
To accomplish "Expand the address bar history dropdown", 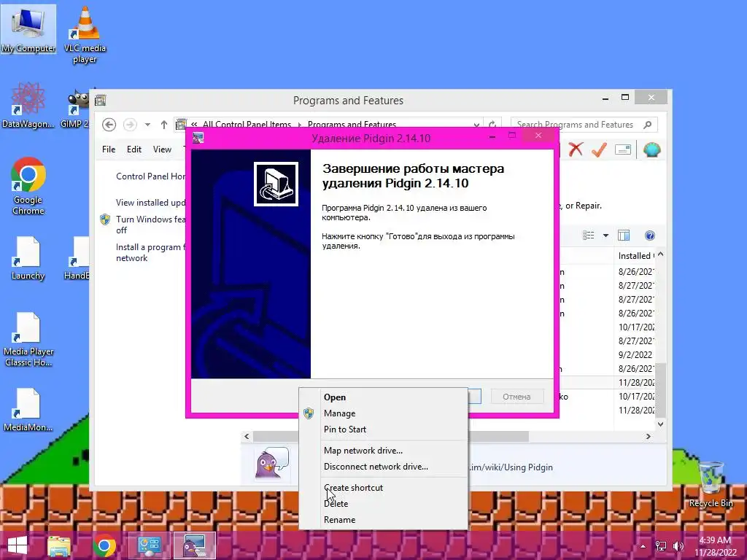I will [x=476, y=125].
